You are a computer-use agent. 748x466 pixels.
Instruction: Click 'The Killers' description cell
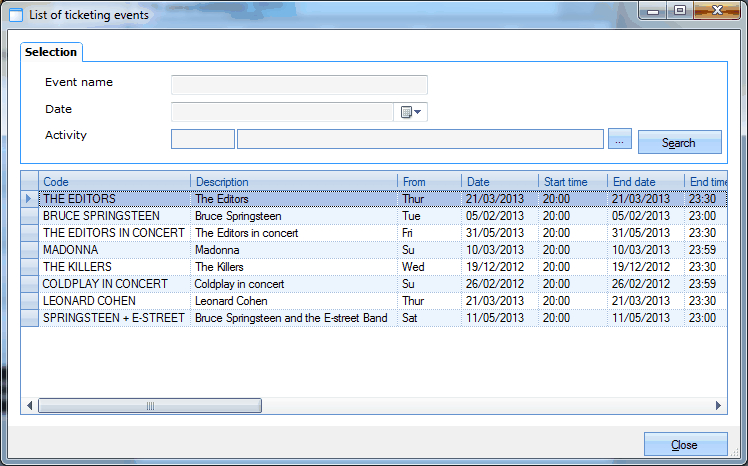coord(294,267)
